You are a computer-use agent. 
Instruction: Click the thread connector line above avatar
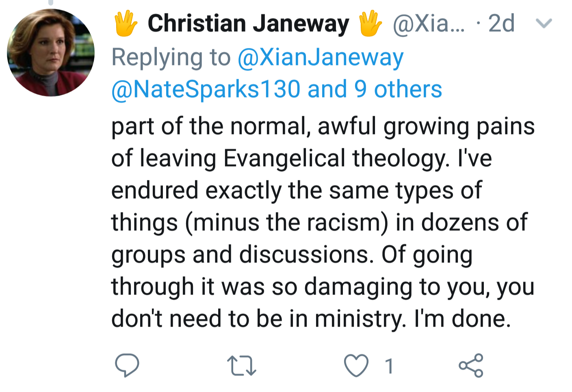tap(51, 2)
